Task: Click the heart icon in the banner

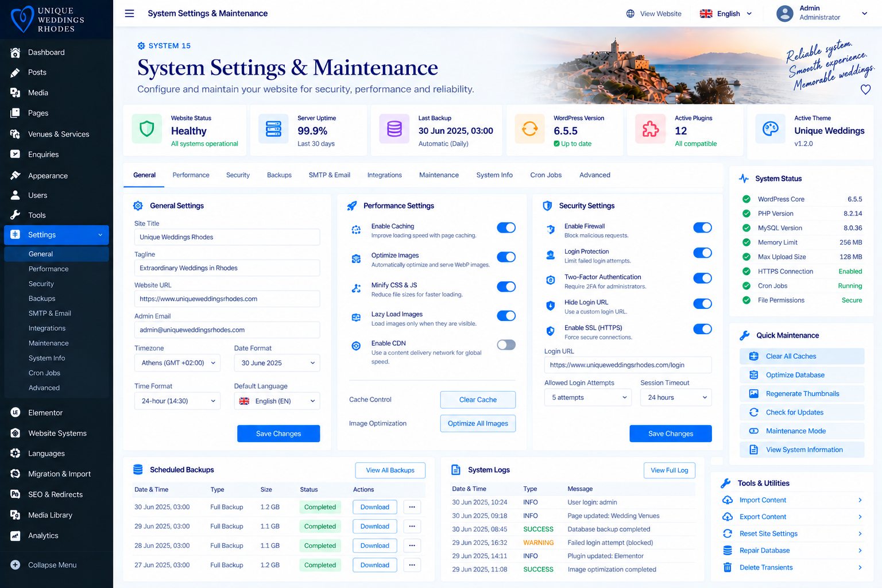Action: [x=866, y=90]
